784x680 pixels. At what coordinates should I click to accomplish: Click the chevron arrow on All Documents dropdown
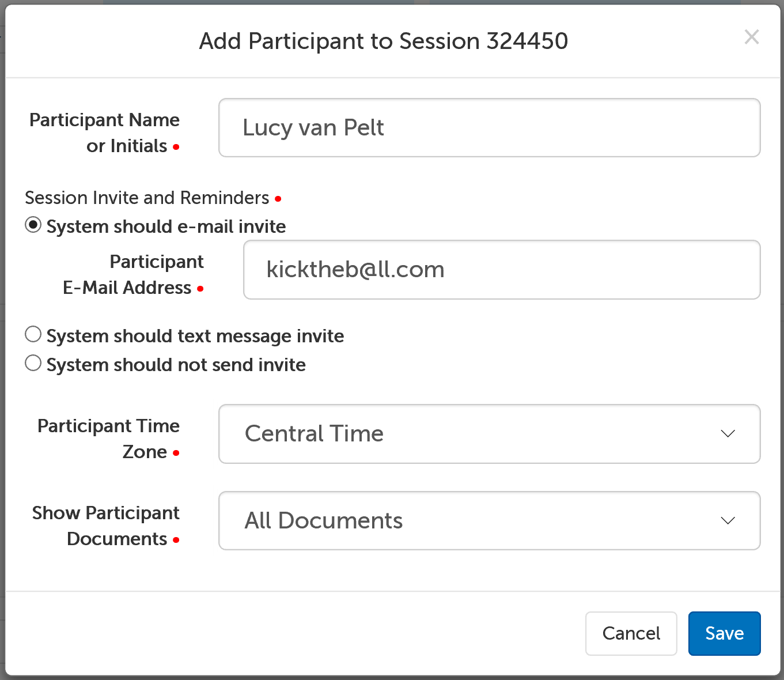pyautogui.click(x=728, y=521)
